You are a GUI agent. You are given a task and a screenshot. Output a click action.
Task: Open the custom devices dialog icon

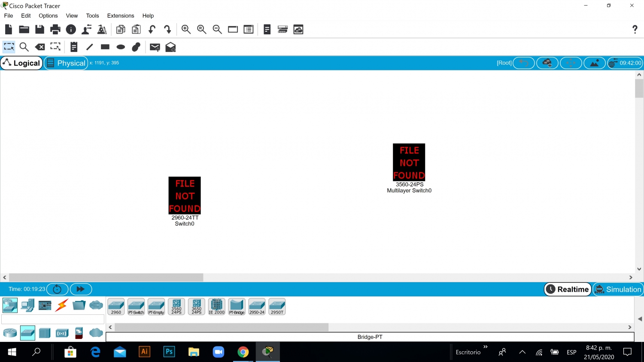pyautogui.click(x=249, y=29)
